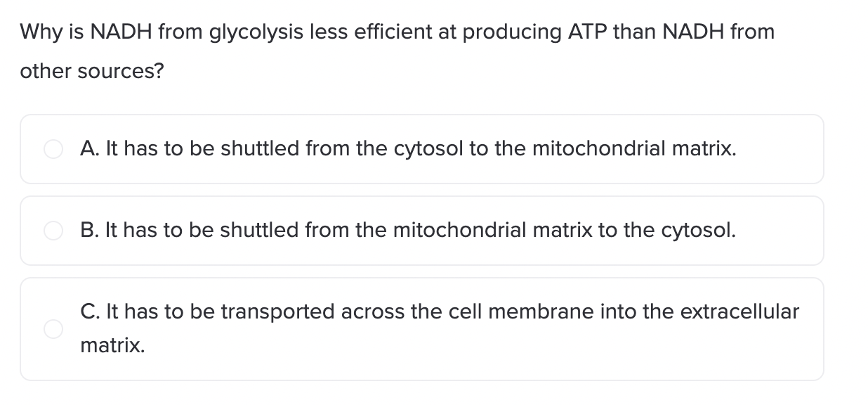The height and width of the screenshot is (405, 868).
Task: Click the option C answer card
Action: click(422, 329)
